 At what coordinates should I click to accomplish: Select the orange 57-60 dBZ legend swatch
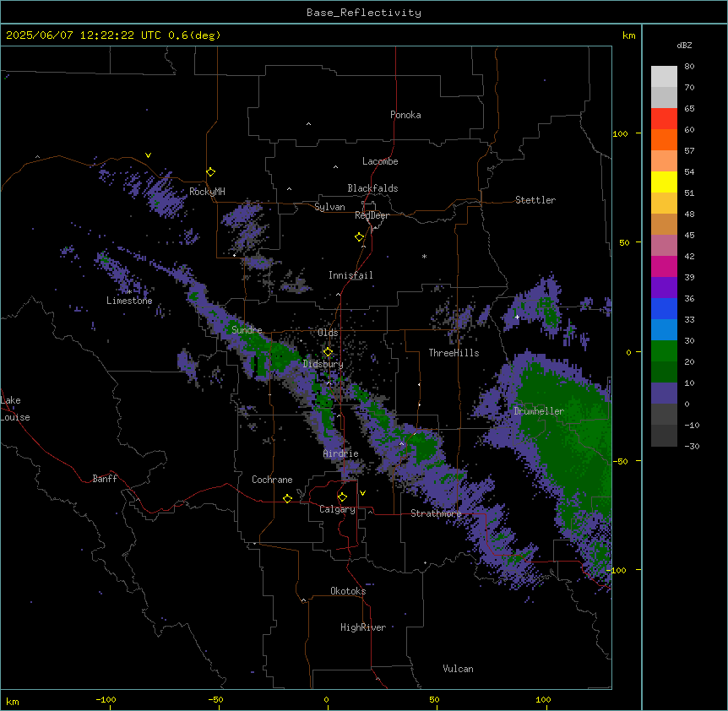(664, 139)
